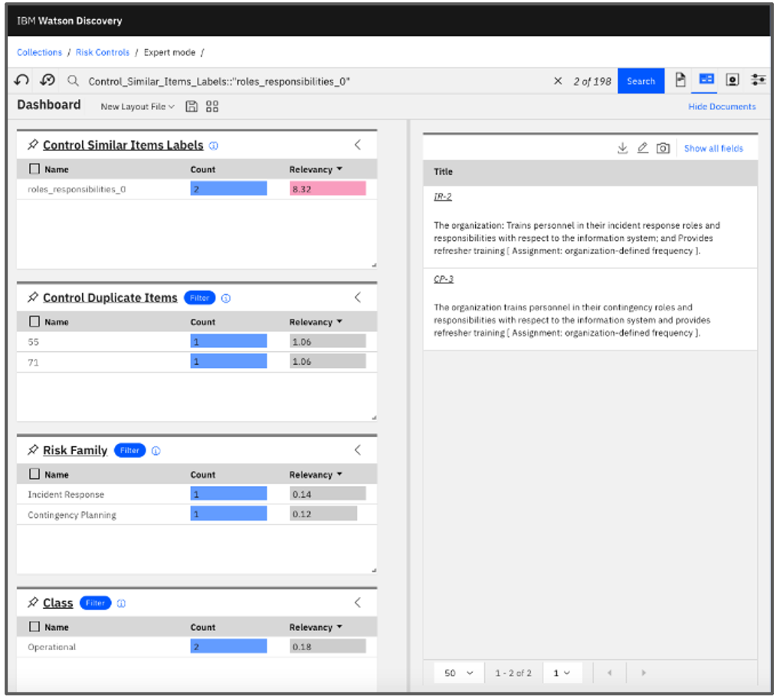Go to Collections breadcrumb
Screen dimensions: 777x700
(39, 53)
